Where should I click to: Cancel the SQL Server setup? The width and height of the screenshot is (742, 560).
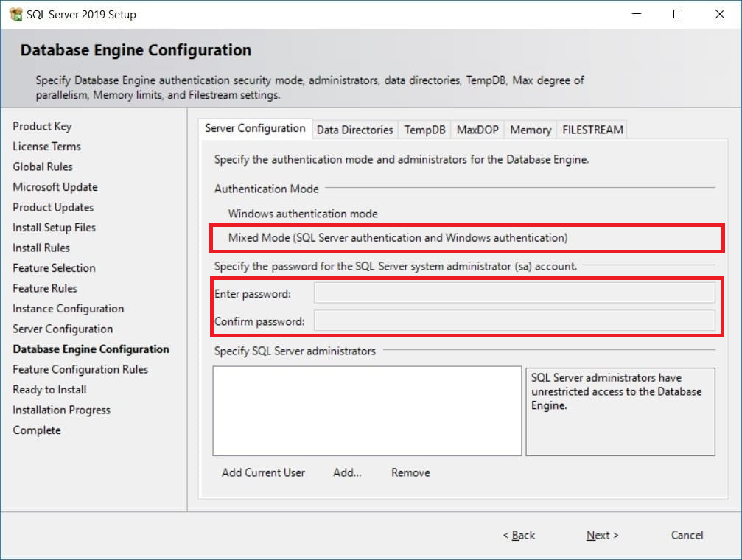[x=687, y=535]
